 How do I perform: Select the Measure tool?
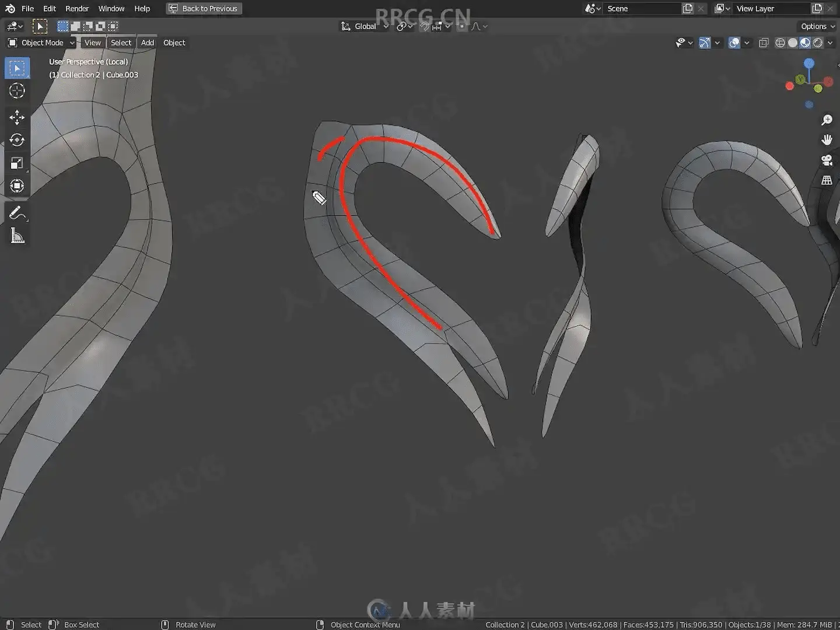click(x=17, y=236)
